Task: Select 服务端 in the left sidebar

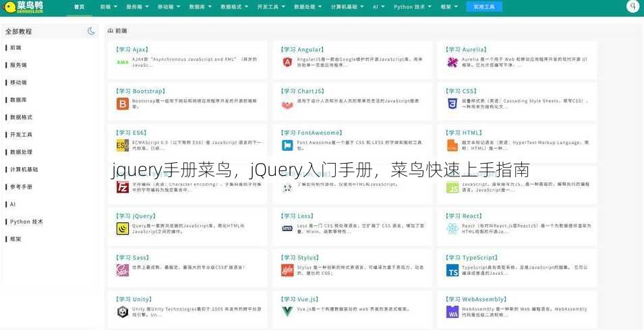Action: click(18, 65)
